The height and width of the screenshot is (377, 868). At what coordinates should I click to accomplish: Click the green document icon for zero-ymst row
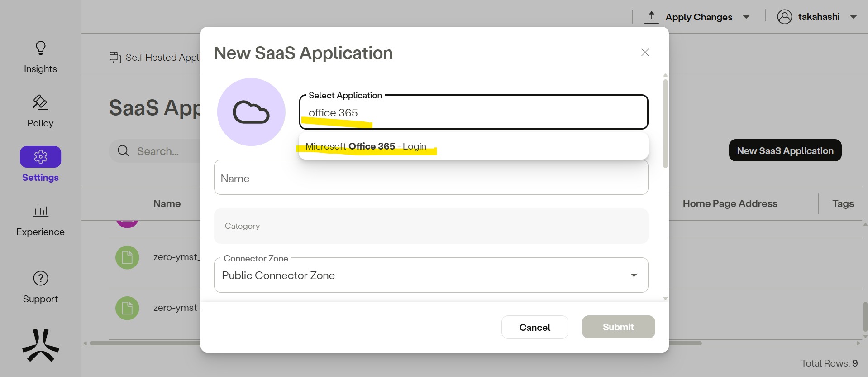pos(127,257)
